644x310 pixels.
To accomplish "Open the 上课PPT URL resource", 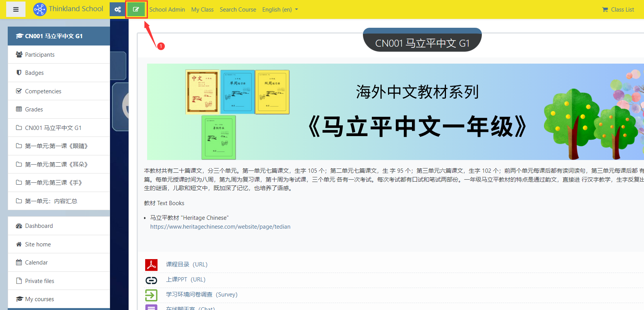I will 185,280.
